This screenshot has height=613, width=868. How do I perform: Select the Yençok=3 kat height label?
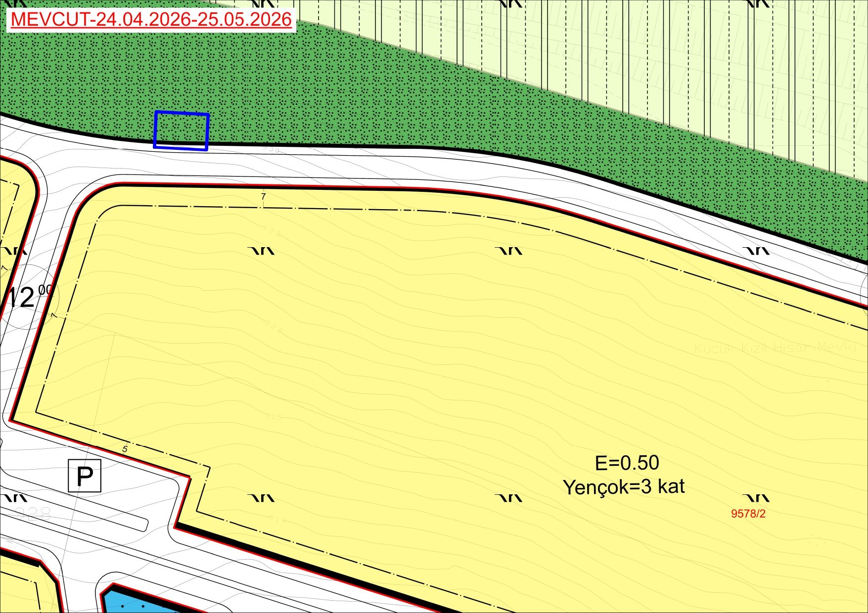pyautogui.click(x=624, y=487)
